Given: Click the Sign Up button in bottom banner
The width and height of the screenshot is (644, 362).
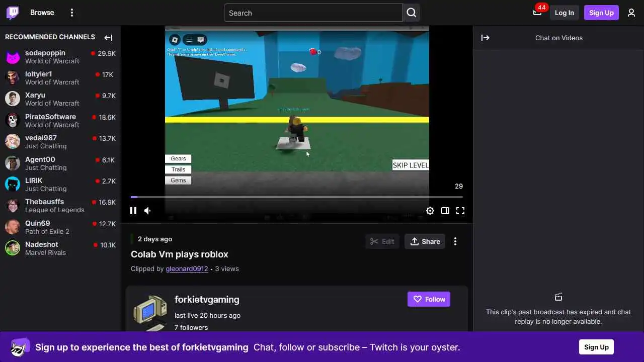Looking at the screenshot, I should 596,347.
